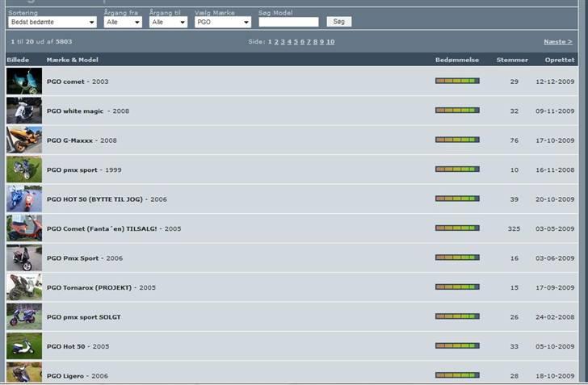Screen dimensions: 588x385
Task: Sort by the Stemmer column header
Action: point(511,60)
